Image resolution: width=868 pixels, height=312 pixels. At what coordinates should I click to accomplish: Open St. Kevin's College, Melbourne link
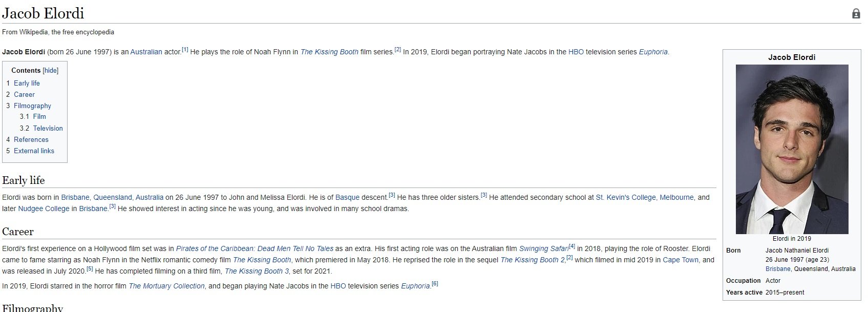point(645,197)
